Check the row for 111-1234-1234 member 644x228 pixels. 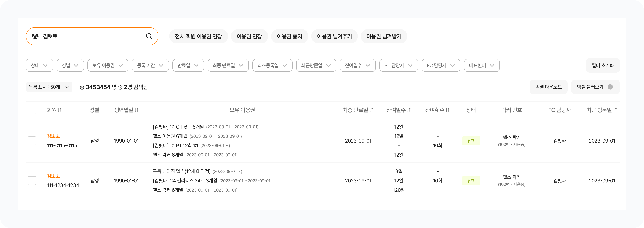[x=32, y=180]
